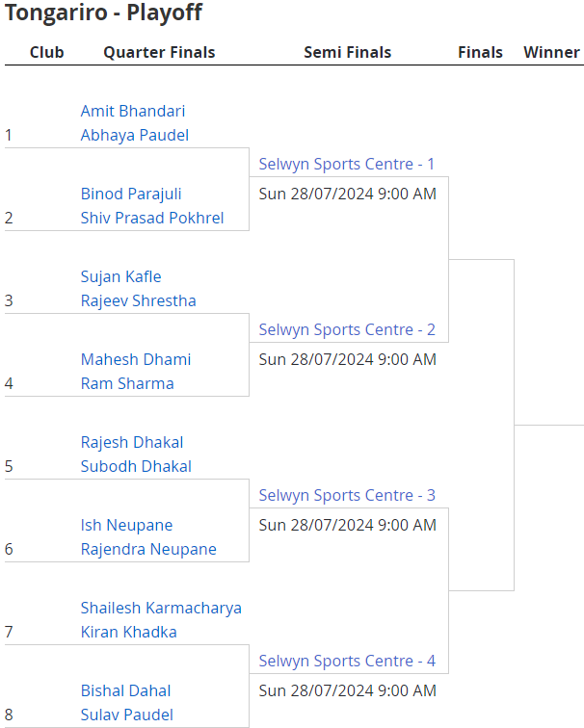This screenshot has width=584, height=728.
Task: Click Binod Parajuli name link
Action: (131, 195)
